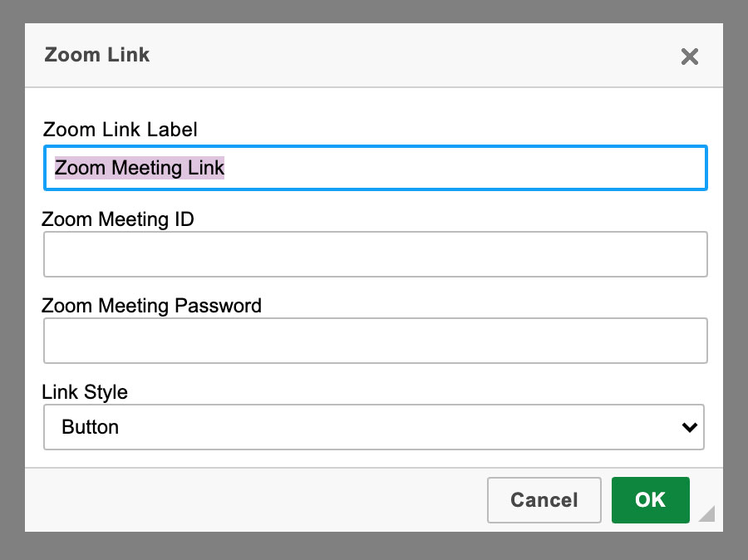Click the dialog resize grip corner

click(x=706, y=514)
